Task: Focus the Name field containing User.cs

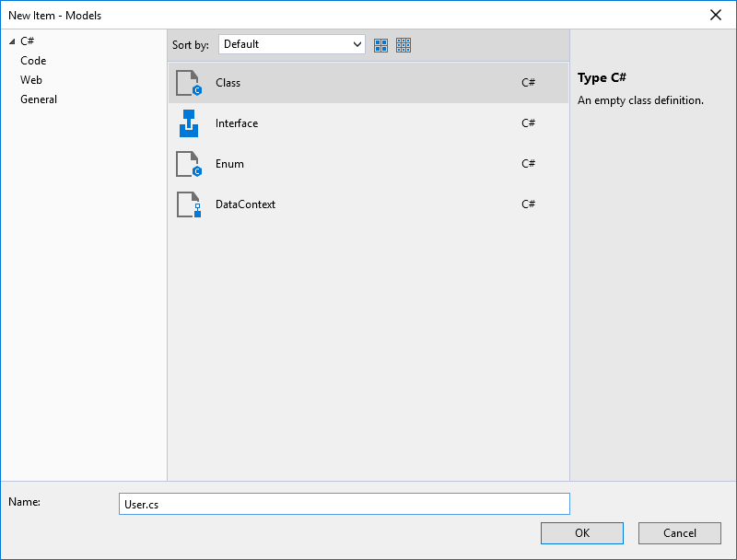Action: pos(345,504)
